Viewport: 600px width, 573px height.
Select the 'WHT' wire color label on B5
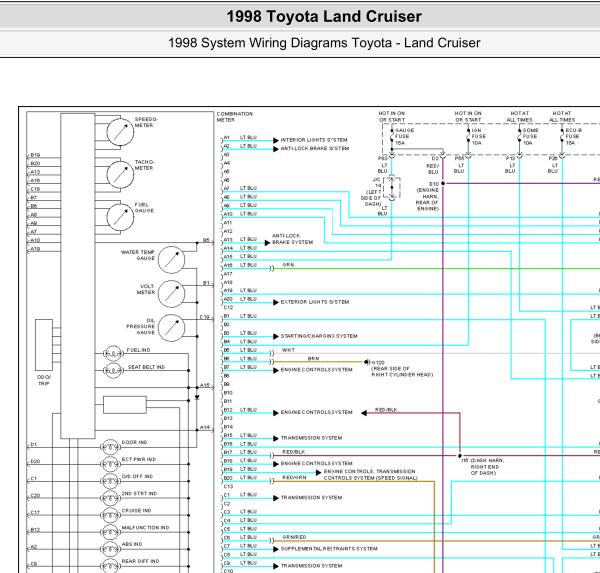click(x=288, y=350)
